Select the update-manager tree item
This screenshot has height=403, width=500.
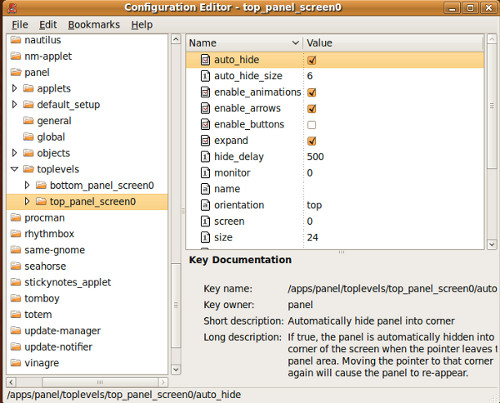62,331
